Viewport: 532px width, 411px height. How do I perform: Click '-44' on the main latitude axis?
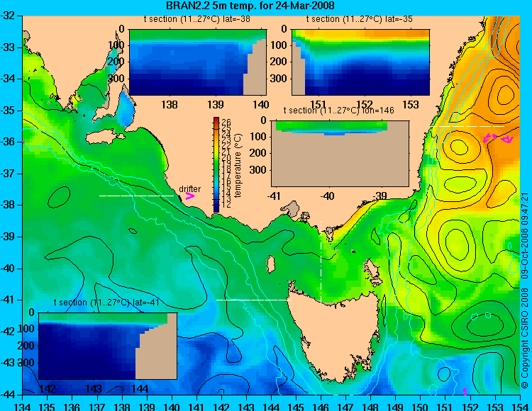coord(7,395)
